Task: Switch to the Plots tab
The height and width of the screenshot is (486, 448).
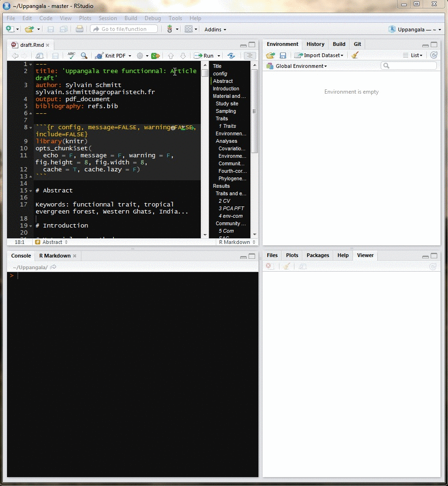Action: pos(292,255)
